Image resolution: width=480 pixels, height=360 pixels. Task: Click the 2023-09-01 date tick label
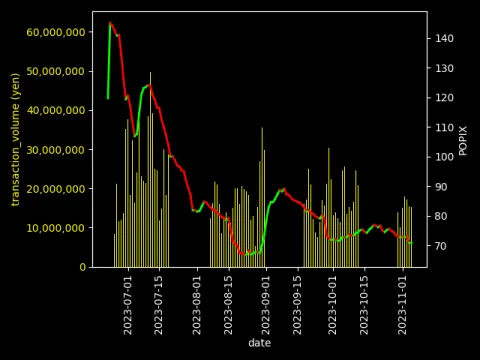pos(266,305)
